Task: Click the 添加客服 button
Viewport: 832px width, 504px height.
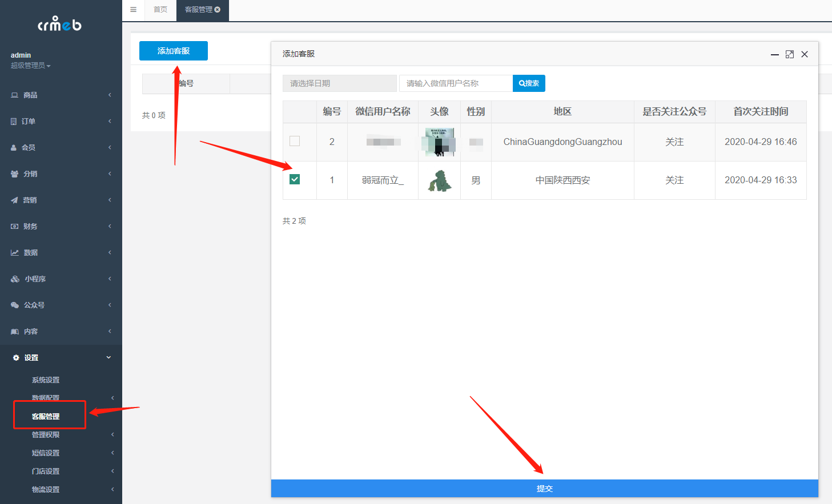Action: (174, 51)
